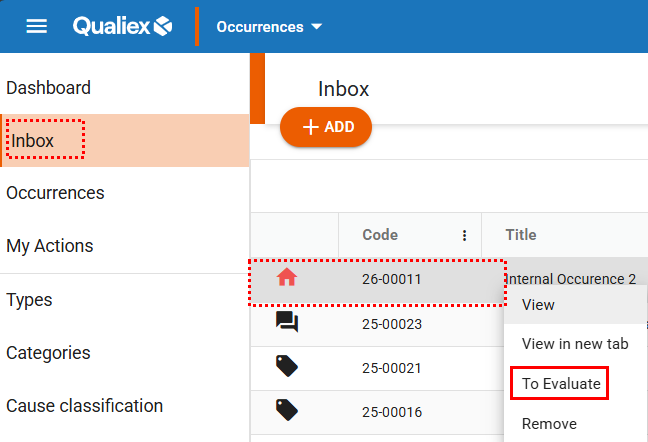Navigate to Types in the sidebar

[x=30, y=300]
